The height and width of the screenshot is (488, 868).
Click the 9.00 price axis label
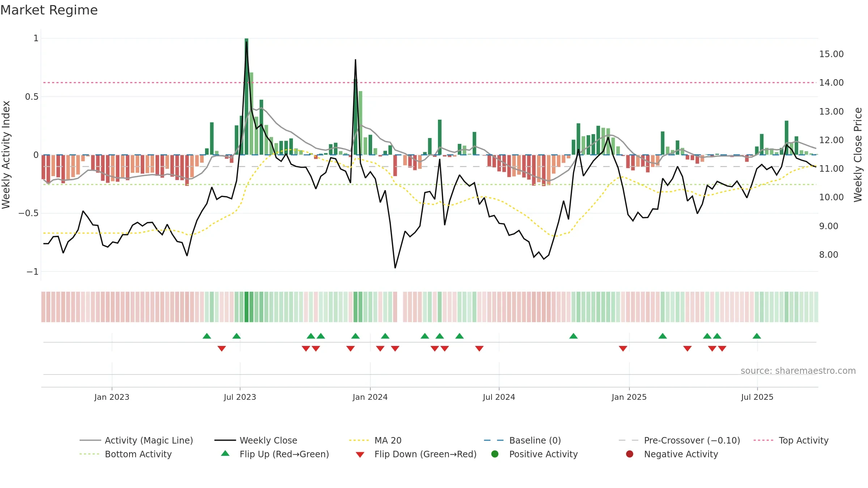pyautogui.click(x=829, y=226)
